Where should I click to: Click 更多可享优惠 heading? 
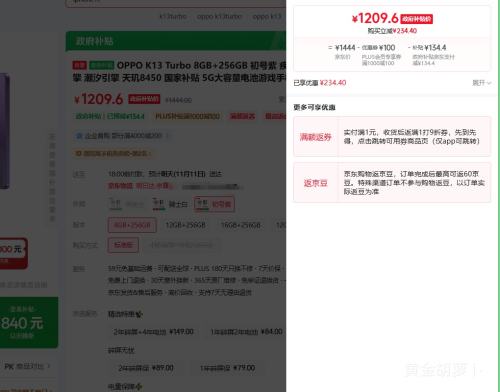[314, 107]
